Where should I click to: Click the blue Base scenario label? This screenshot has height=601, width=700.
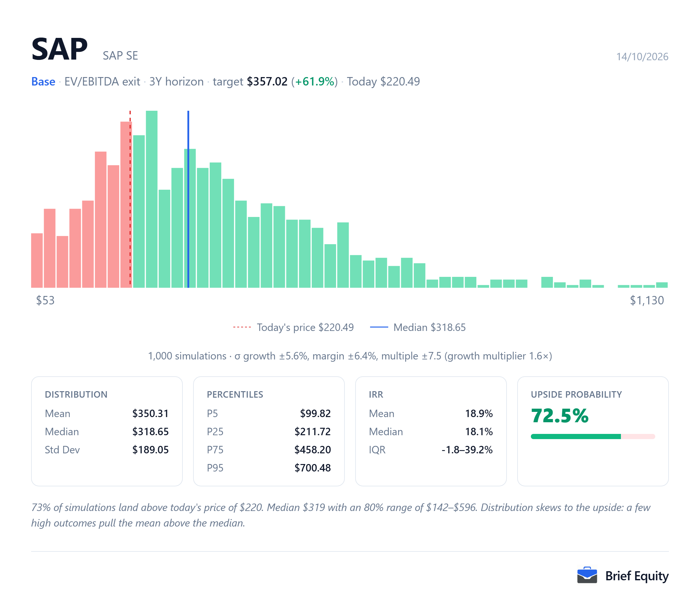point(43,81)
